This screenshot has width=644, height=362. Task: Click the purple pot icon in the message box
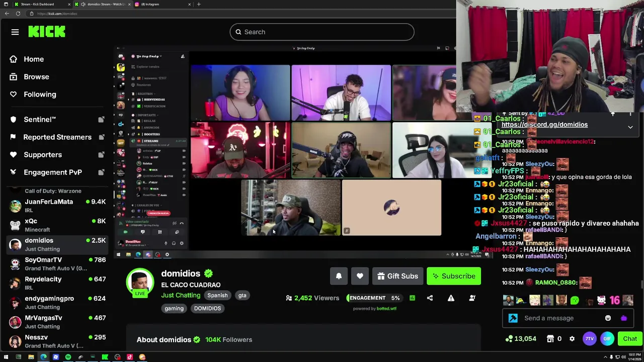pyautogui.click(x=624, y=318)
